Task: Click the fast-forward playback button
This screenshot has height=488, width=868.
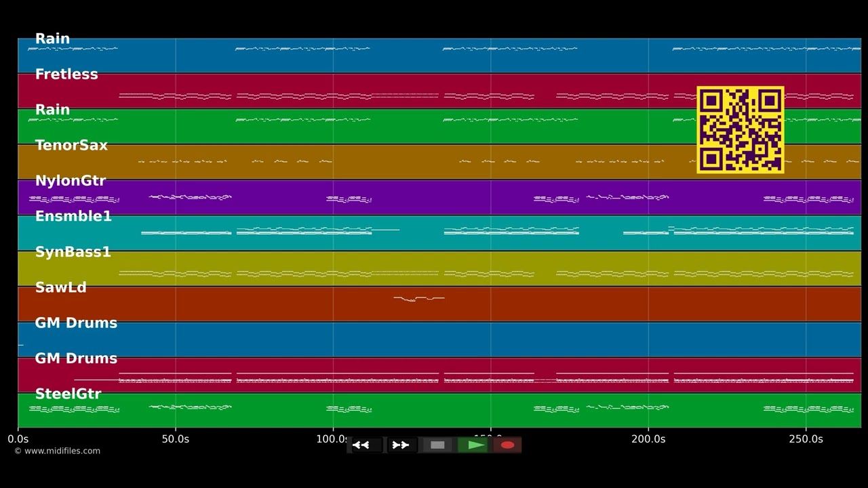Action: (401, 445)
